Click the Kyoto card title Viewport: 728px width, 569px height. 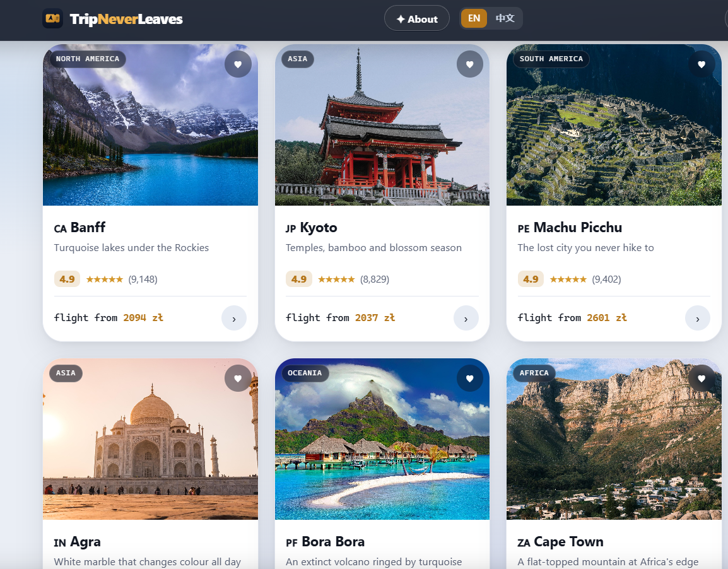point(312,228)
